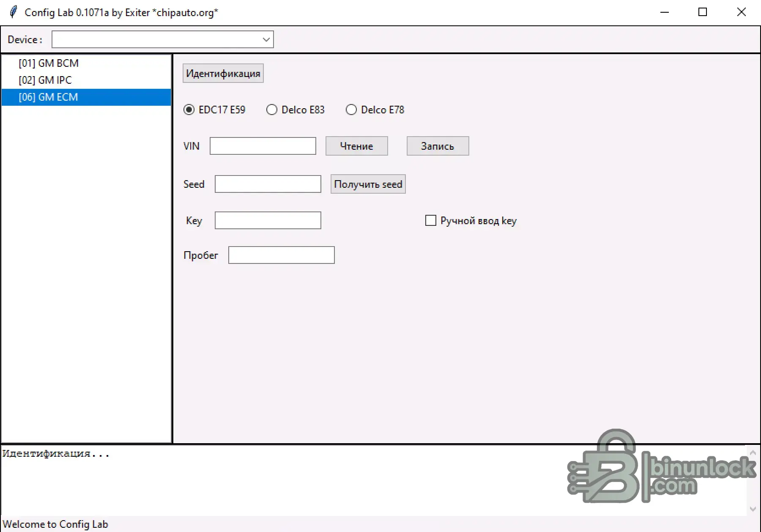Click the Чтение button
This screenshot has width=761, height=532.
click(x=357, y=146)
